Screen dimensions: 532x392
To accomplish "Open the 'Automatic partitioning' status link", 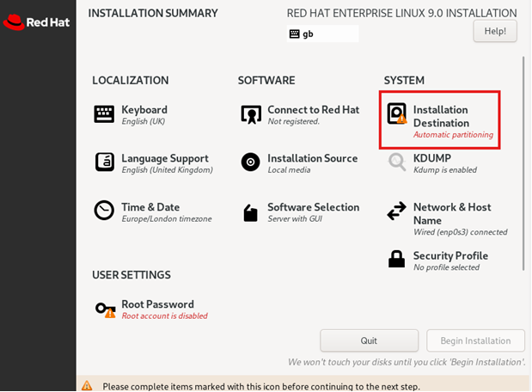I will tap(453, 135).
